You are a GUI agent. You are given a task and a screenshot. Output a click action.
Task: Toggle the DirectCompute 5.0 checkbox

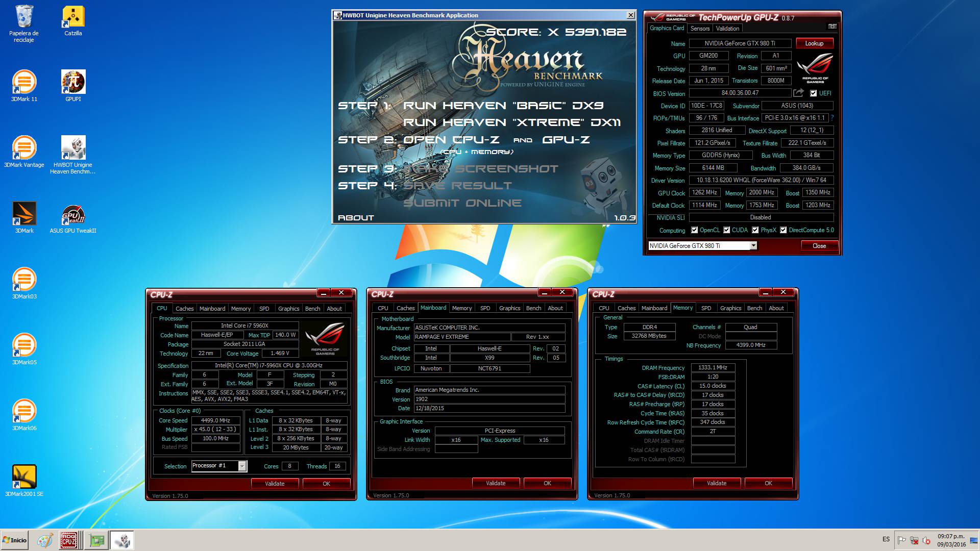783,230
